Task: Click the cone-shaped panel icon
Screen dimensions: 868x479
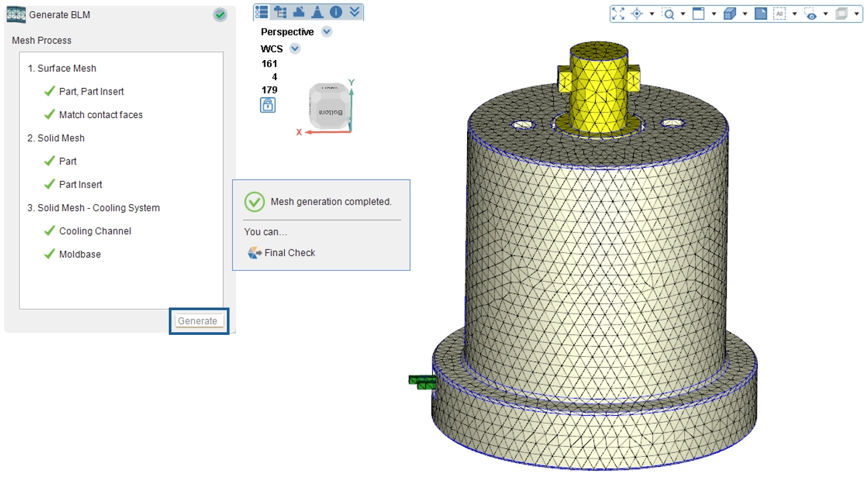Action: [x=318, y=12]
